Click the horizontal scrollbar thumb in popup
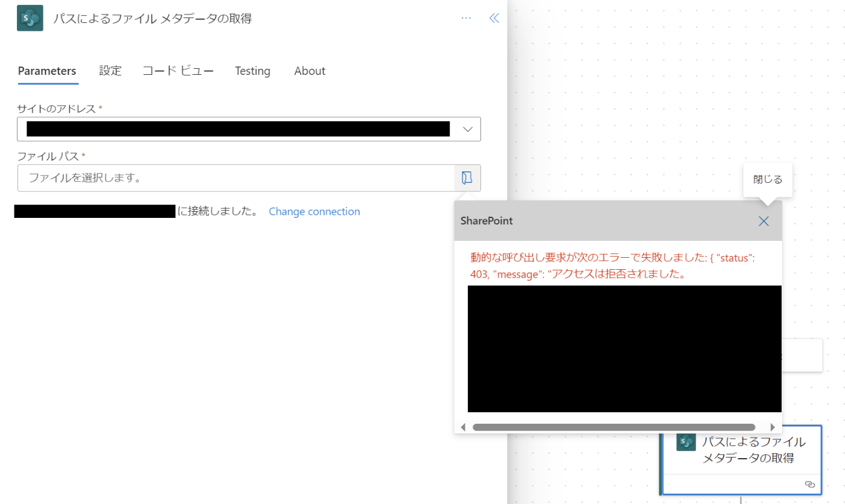This screenshot has height=504, width=845. click(x=614, y=427)
